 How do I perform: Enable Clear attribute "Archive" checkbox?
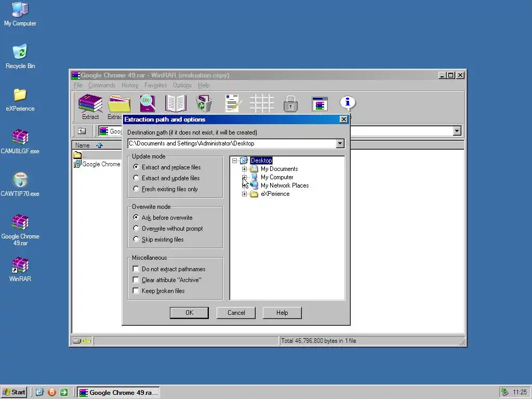(x=136, y=280)
